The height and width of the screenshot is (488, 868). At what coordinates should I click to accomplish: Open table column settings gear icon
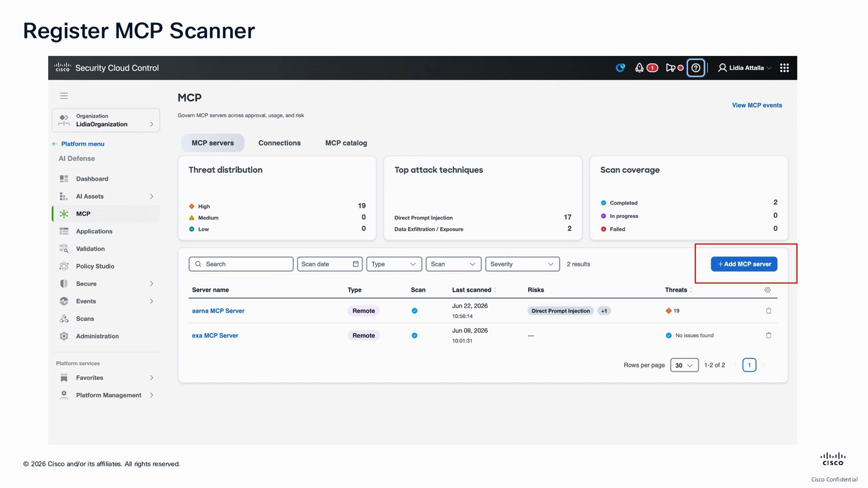768,290
